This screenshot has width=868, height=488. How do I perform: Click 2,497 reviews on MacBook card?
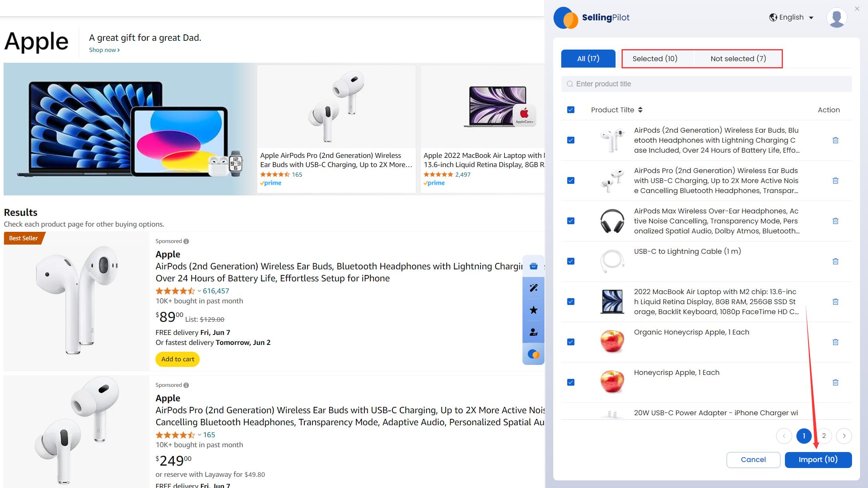click(x=463, y=175)
